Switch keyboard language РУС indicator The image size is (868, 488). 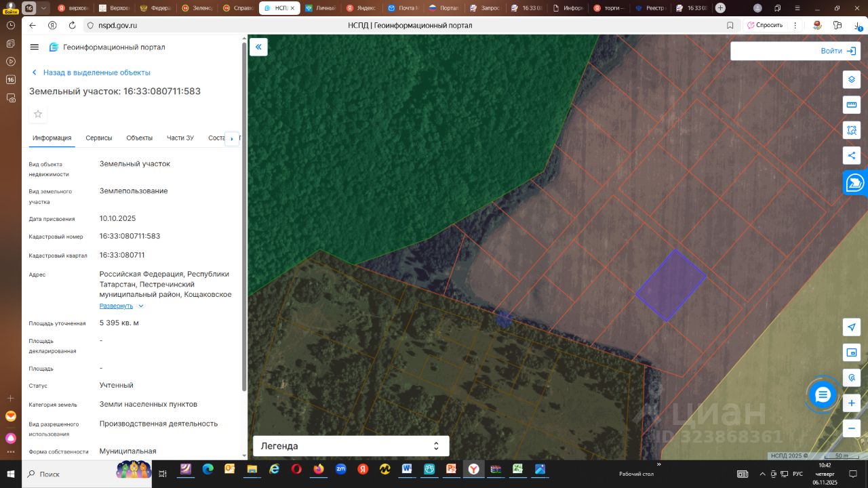pos(798,474)
